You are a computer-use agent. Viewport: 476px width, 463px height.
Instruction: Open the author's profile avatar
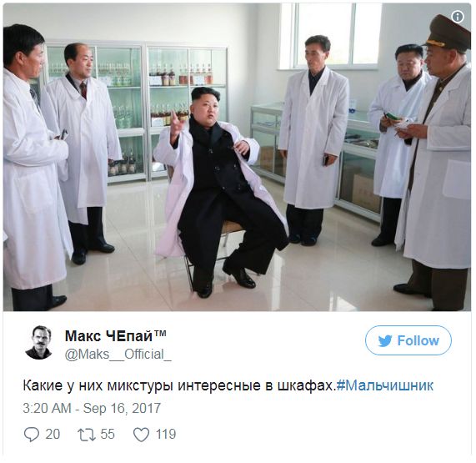38,342
